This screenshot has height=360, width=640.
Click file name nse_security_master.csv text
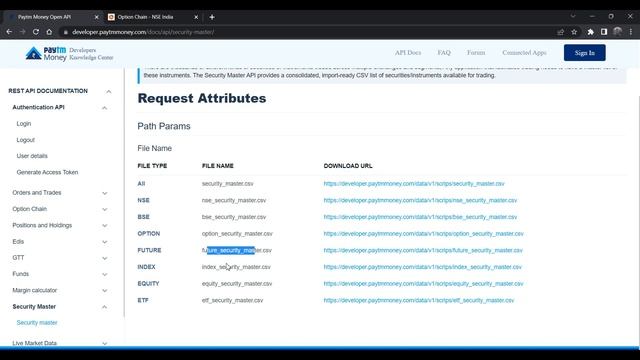click(234, 200)
